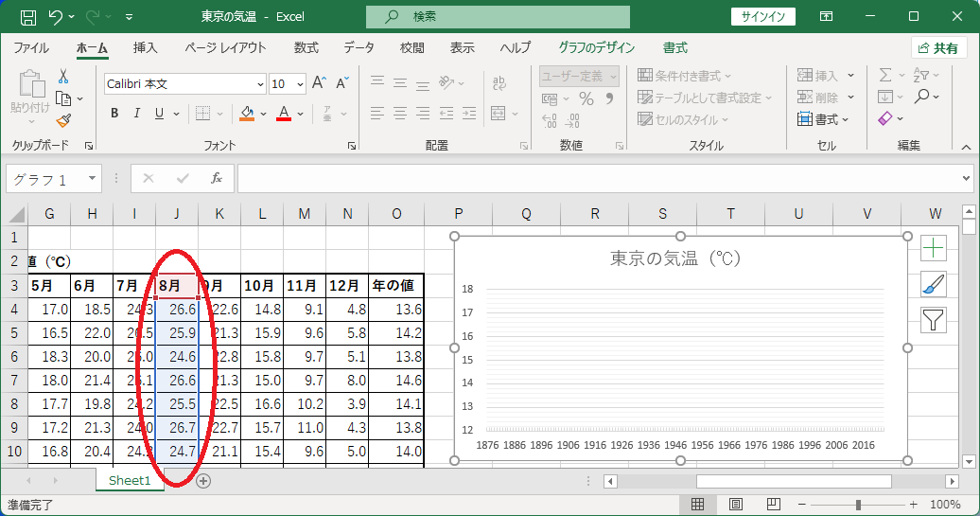
Task: Open テーブルとして書式設定 menu
Action: (x=705, y=98)
